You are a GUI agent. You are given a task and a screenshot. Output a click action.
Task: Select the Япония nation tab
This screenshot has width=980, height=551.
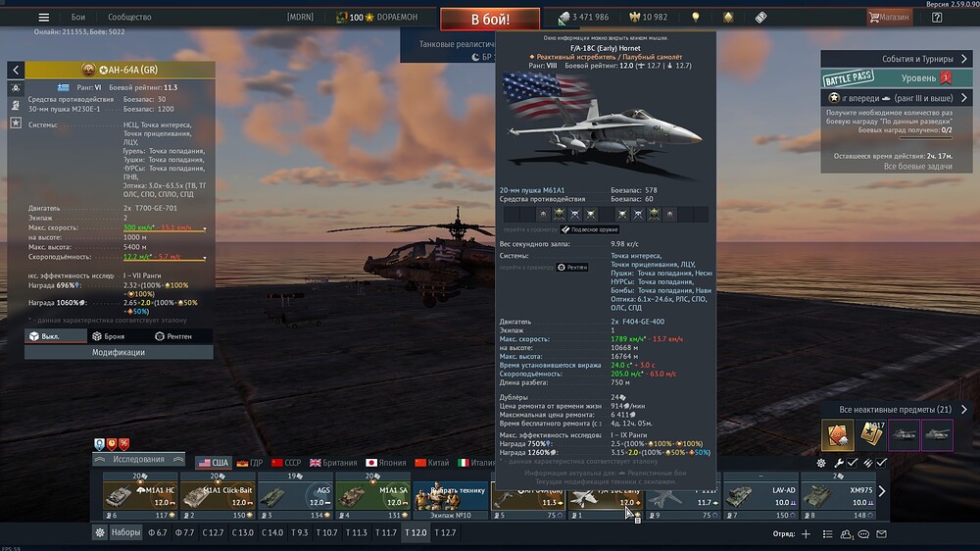tap(385, 463)
